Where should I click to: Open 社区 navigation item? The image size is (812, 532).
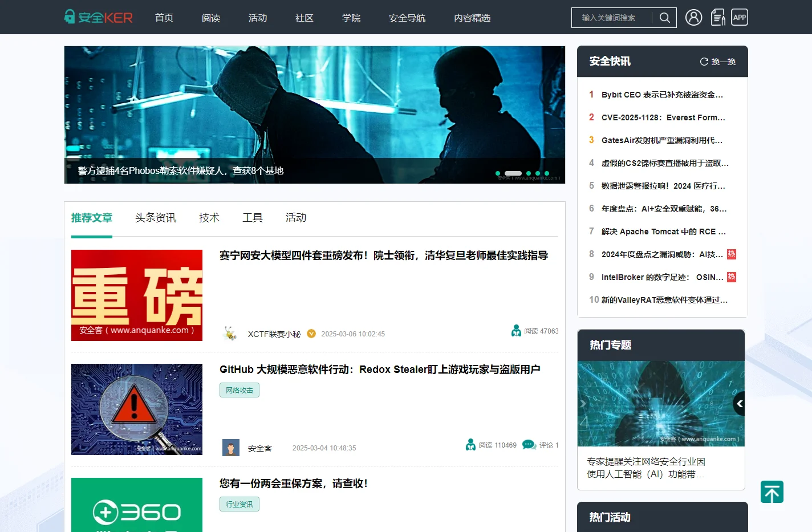click(304, 18)
